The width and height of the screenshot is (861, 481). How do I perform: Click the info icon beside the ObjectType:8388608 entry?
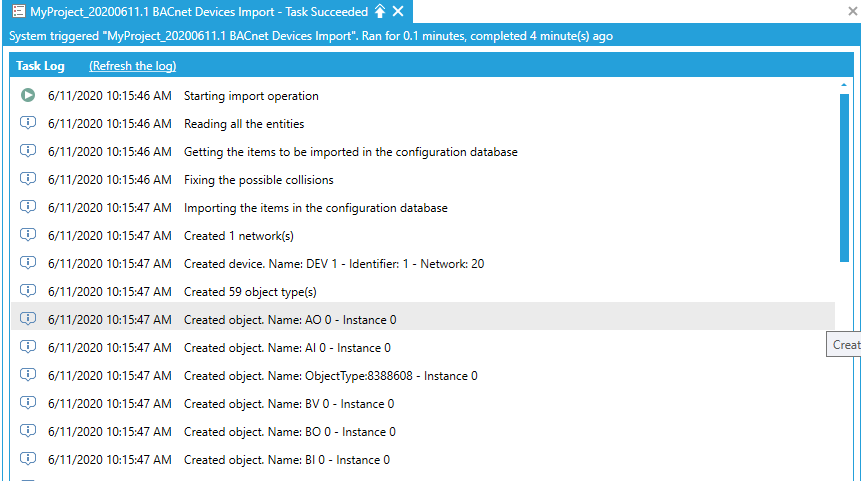[x=28, y=376]
